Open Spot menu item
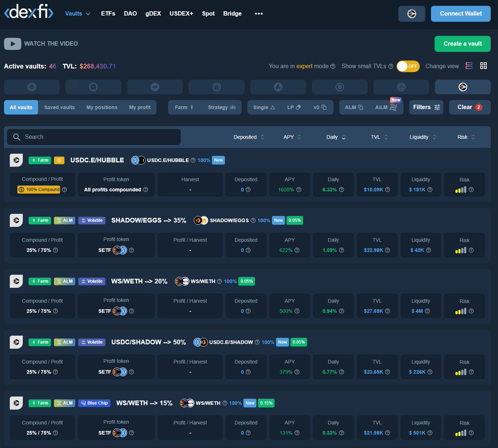The width and height of the screenshot is (498, 448). (x=208, y=14)
